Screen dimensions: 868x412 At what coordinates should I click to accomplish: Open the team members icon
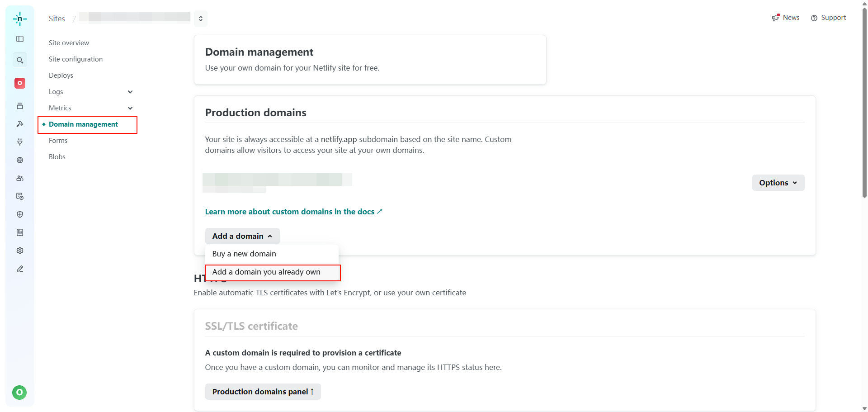click(x=20, y=178)
